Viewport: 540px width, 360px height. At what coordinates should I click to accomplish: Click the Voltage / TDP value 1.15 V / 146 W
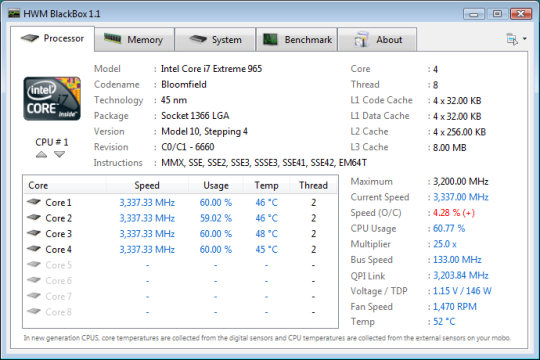tap(462, 291)
